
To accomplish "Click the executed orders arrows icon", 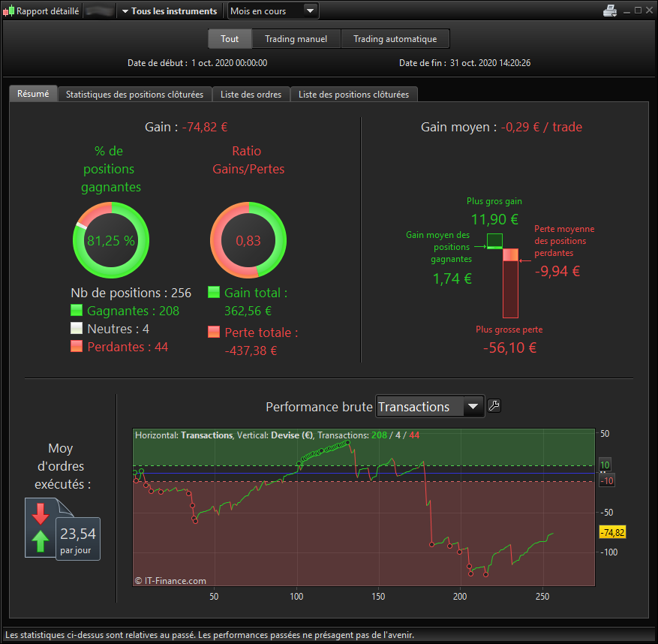I will coord(41,528).
